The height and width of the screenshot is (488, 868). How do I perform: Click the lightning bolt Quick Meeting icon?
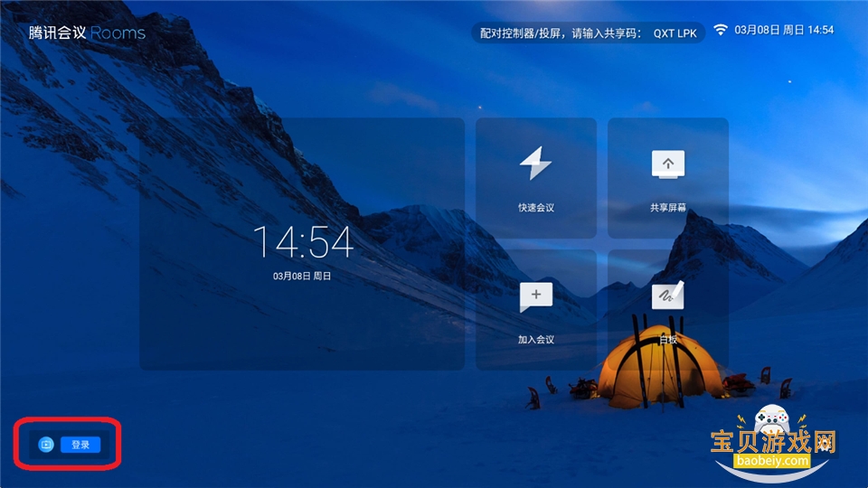pyautogui.click(x=535, y=164)
